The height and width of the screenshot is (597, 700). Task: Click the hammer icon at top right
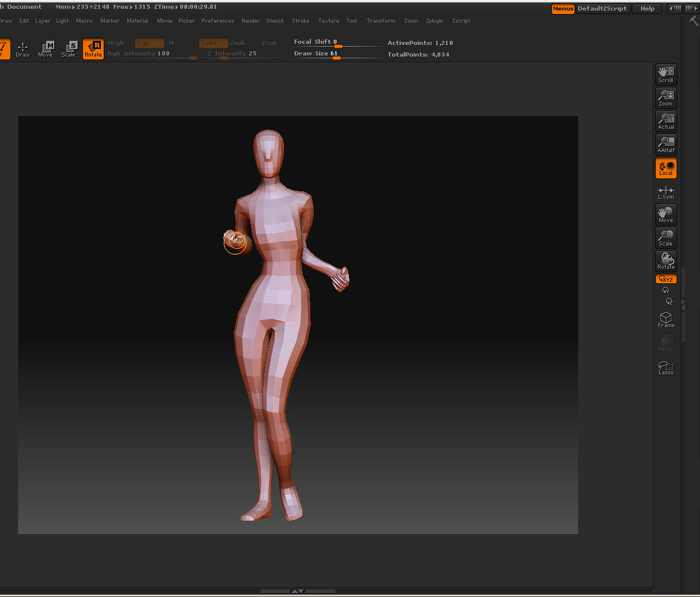coord(694,20)
